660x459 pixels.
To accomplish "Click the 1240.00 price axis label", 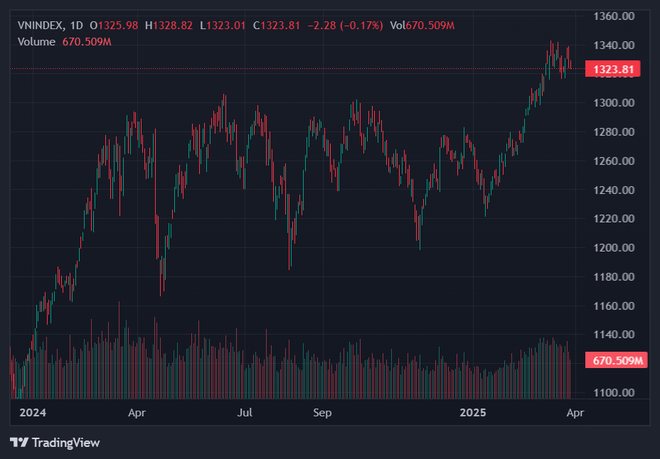I will (614, 190).
